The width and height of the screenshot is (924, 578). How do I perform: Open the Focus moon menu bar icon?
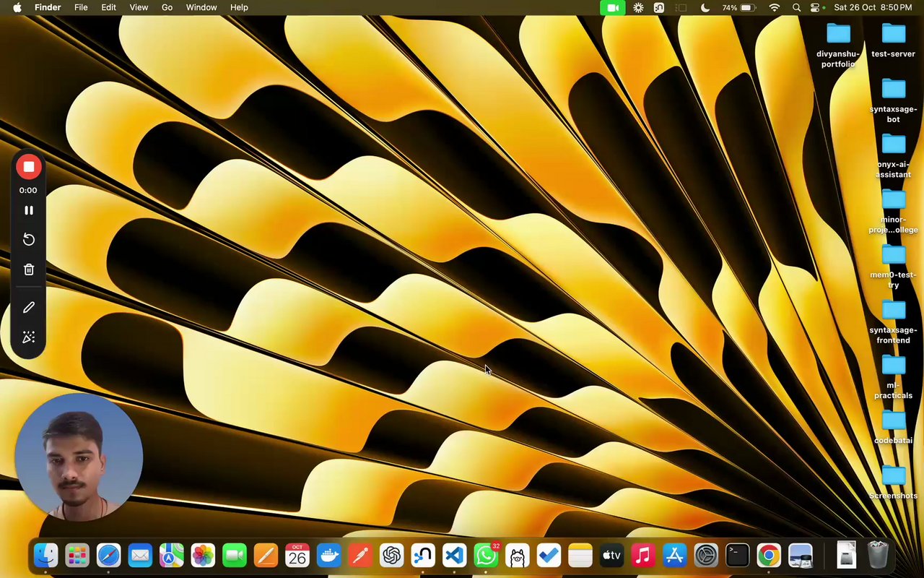(705, 7)
